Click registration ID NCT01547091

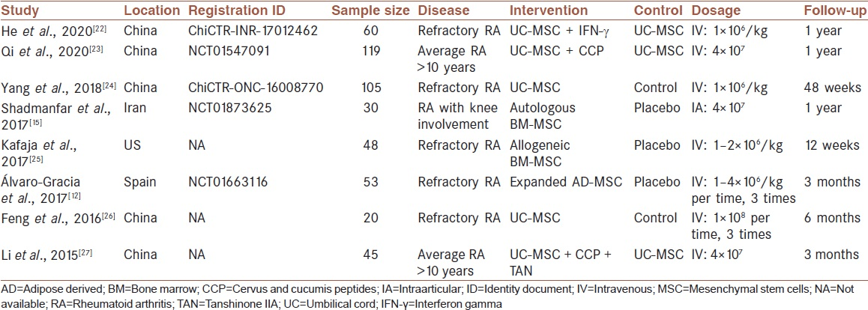click(x=224, y=52)
